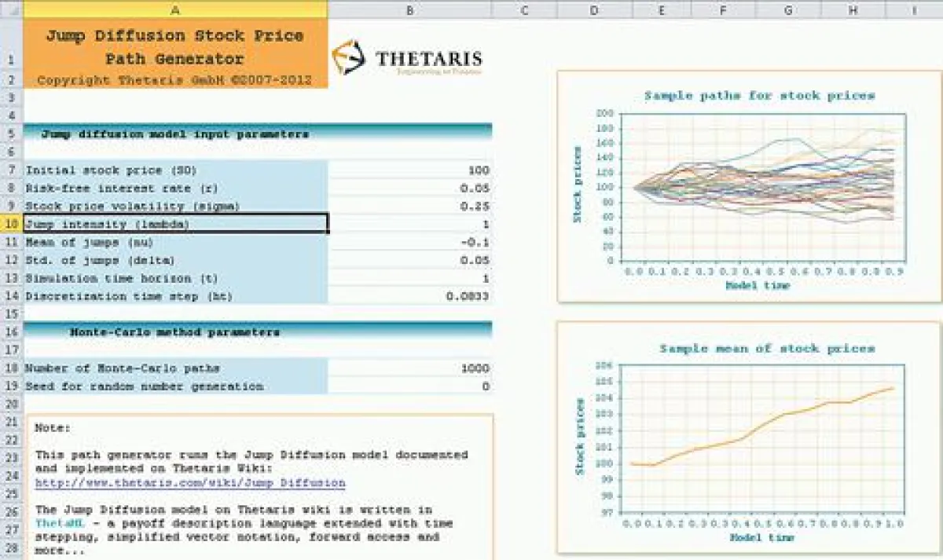The image size is (943, 560).
Task: Click 'Stock prices' axis label of lower chart
Action: coord(580,437)
